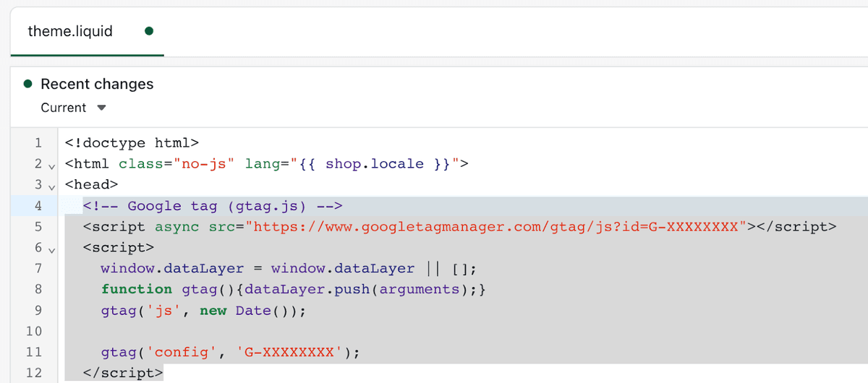The height and width of the screenshot is (383, 868).
Task: Click the shop.locale liquid variable
Action: tap(375, 164)
